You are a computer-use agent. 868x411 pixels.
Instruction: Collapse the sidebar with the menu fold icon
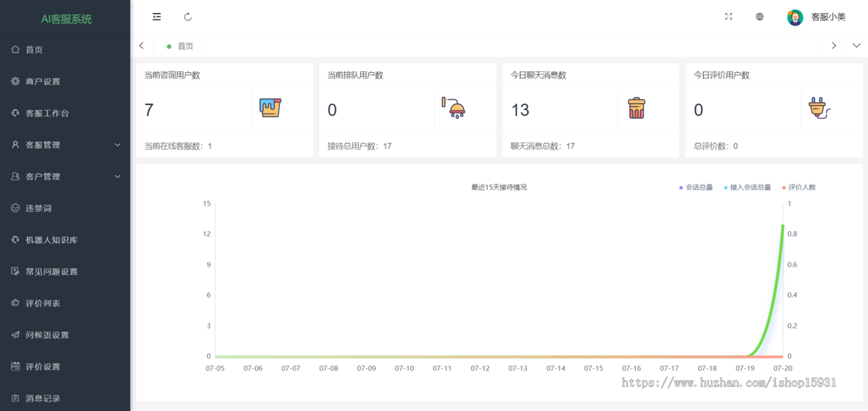[157, 17]
